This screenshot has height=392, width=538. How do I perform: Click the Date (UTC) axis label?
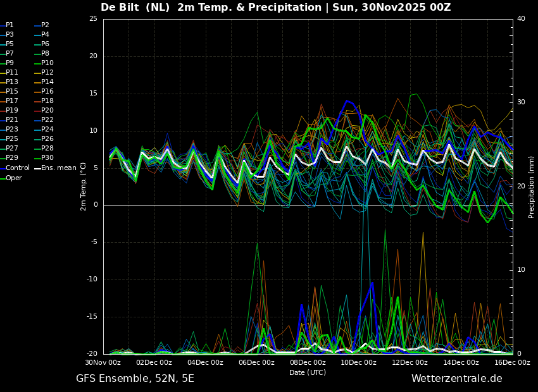point(308,372)
